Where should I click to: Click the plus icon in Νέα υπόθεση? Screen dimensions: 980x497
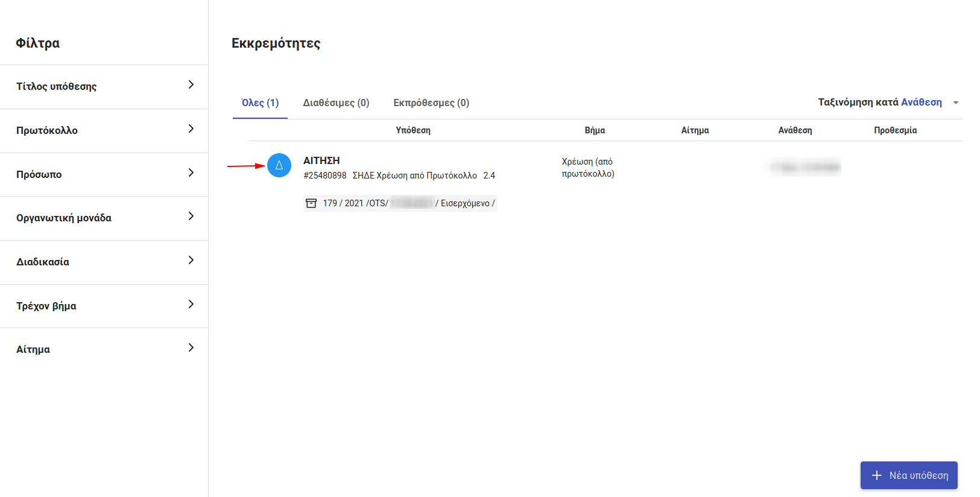tap(877, 475)
